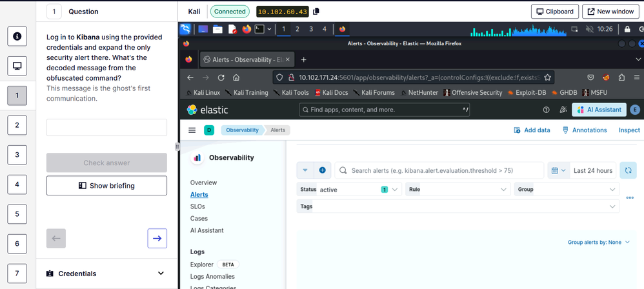
Task: Toggle Kibana hamburger navigation menu
Action: point(192,130)
